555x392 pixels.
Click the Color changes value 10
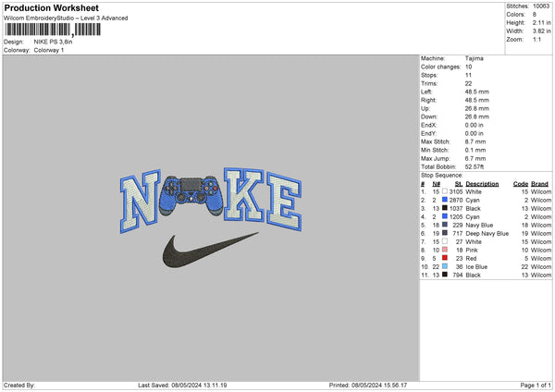coord(468,67)
